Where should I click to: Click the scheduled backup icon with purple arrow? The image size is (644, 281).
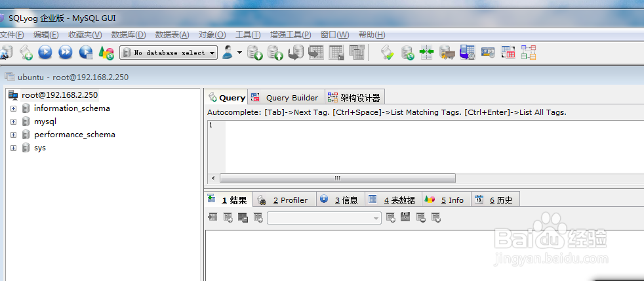(467, 53)
